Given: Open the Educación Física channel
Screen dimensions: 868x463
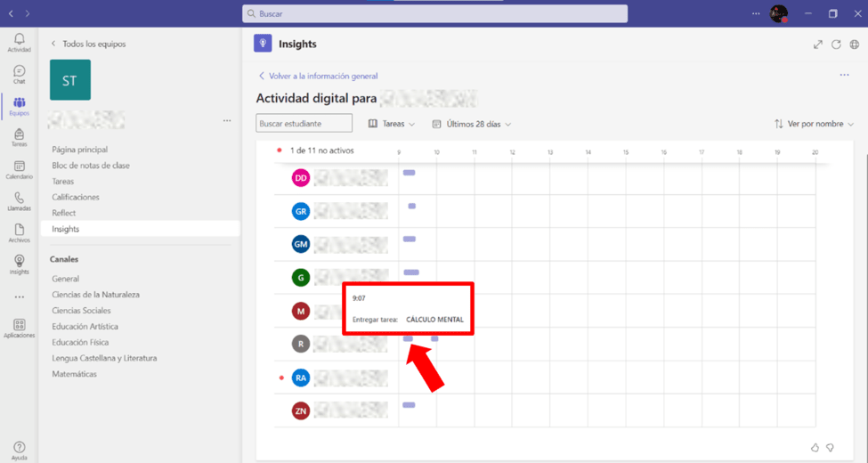Looking at the screenshot, I should (80, 342).
